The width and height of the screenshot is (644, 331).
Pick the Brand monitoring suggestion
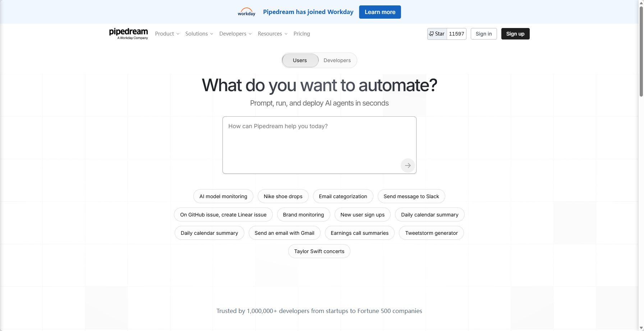303,215
